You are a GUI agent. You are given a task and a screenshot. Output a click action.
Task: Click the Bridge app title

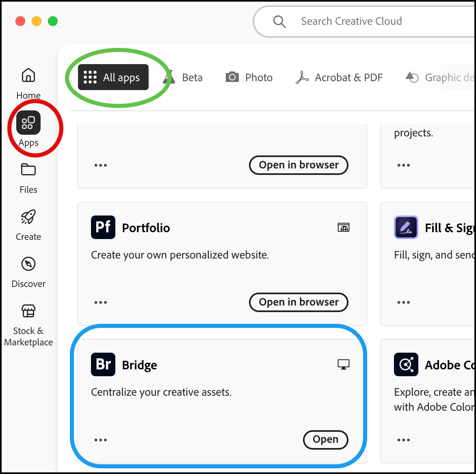click(139, 365)
